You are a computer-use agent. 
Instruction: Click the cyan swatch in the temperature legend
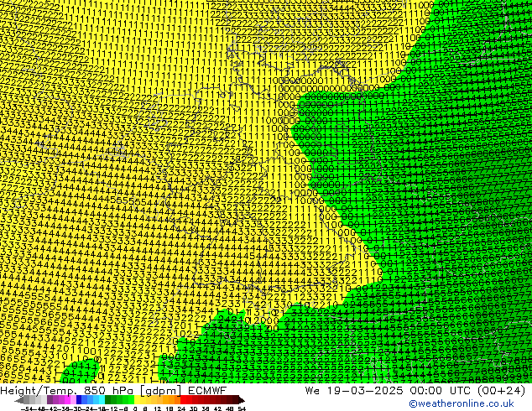102,399
